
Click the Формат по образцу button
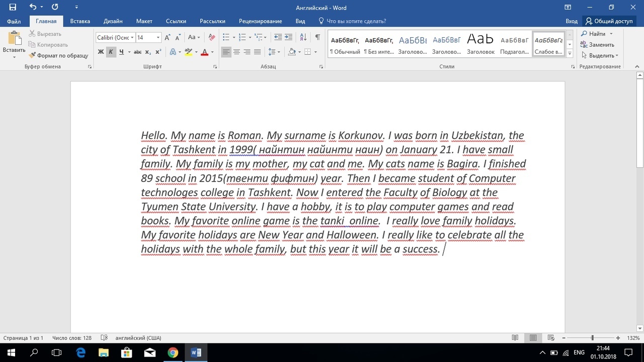[x=58, y=55]
